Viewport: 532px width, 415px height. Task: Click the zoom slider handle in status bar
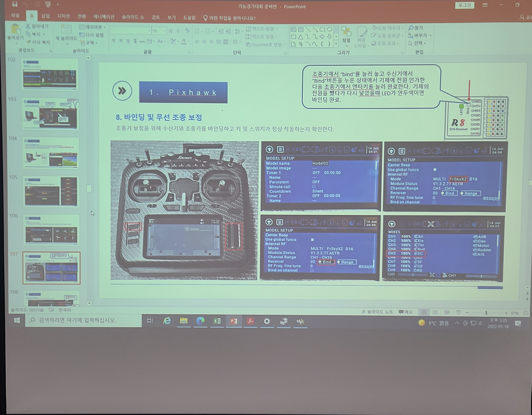point(486,313)
